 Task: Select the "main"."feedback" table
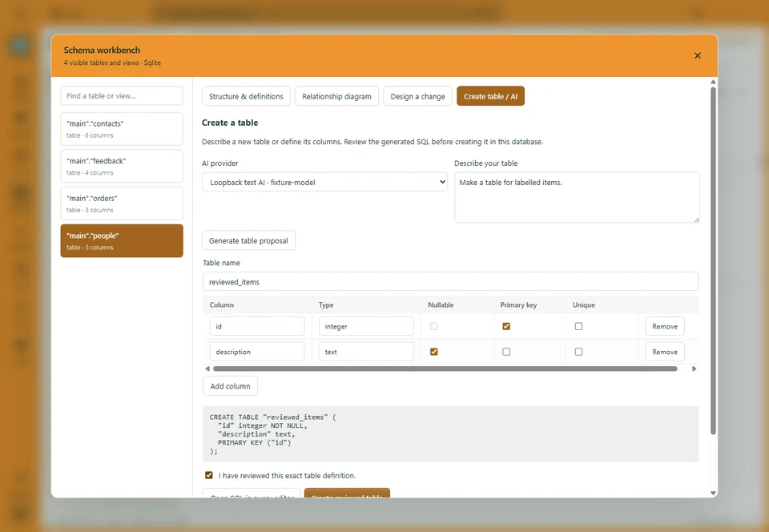point(122,166)
